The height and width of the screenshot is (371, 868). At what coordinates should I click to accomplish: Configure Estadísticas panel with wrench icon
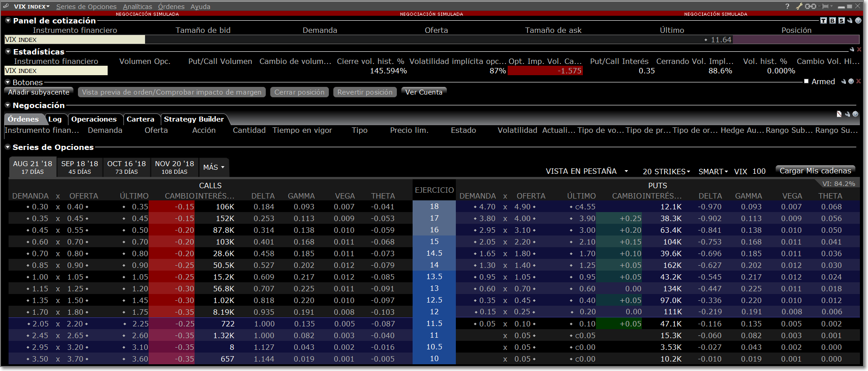(x=852, y=50)
